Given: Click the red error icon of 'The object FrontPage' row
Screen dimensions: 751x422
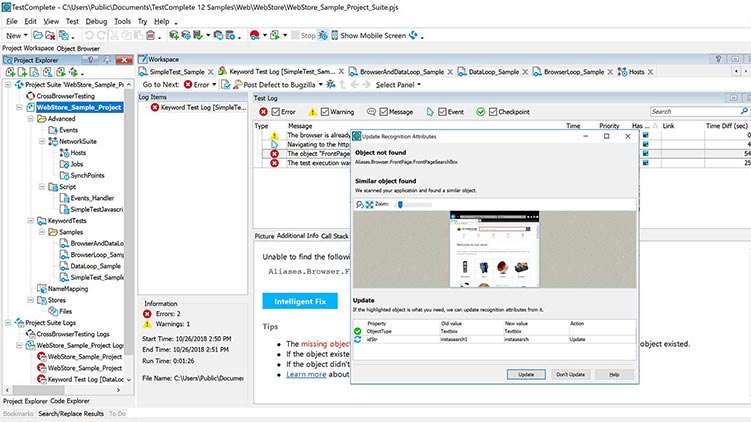Looking at the screenshot, I should tap(274, 154).
